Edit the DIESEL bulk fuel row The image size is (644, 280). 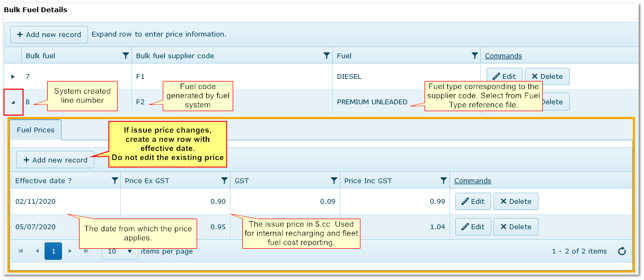[x=504, y=76]
